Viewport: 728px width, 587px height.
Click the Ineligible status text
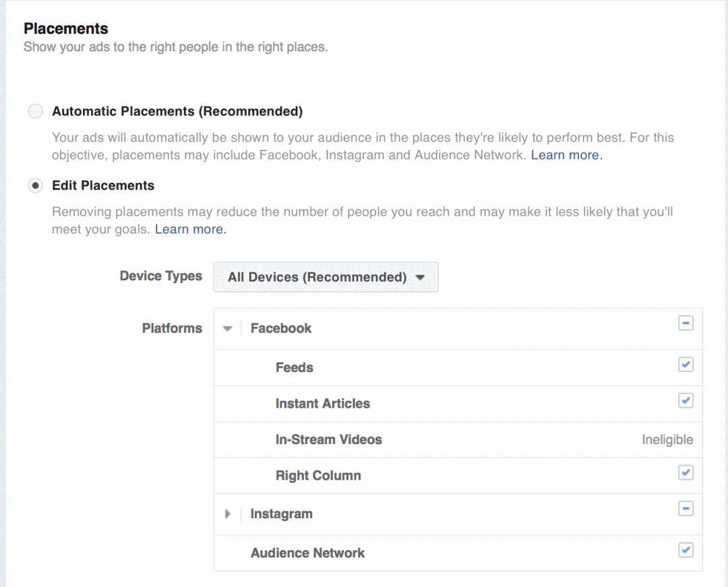coord(668,439)
